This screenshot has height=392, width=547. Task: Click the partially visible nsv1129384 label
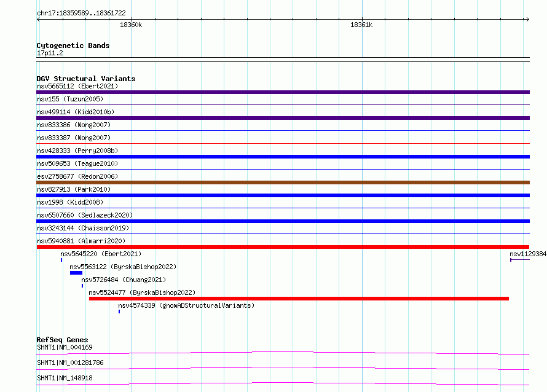pyautogui.click(x=528, y=254)
